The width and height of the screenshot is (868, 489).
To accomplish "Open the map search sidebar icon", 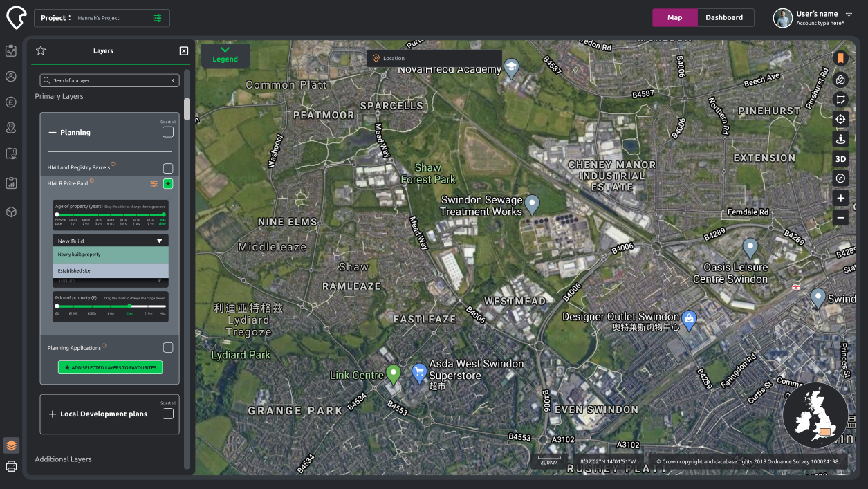I will pyautogui.click(x=11, y=154).
